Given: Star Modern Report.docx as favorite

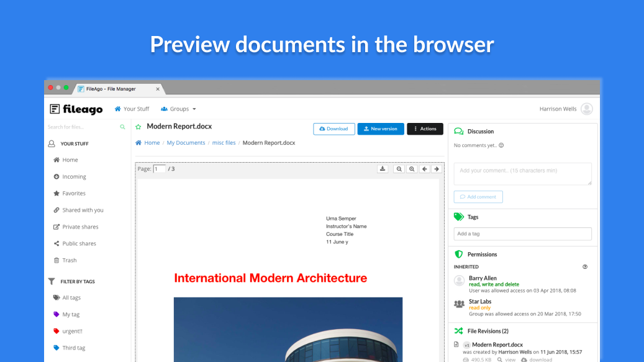Looking at the screenshot, I should pos(138,127).
